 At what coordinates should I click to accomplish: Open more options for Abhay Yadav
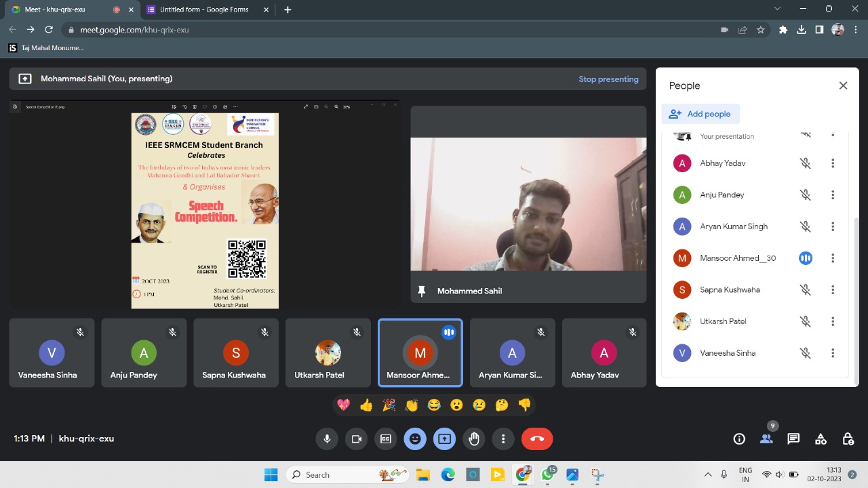point(833,163)
